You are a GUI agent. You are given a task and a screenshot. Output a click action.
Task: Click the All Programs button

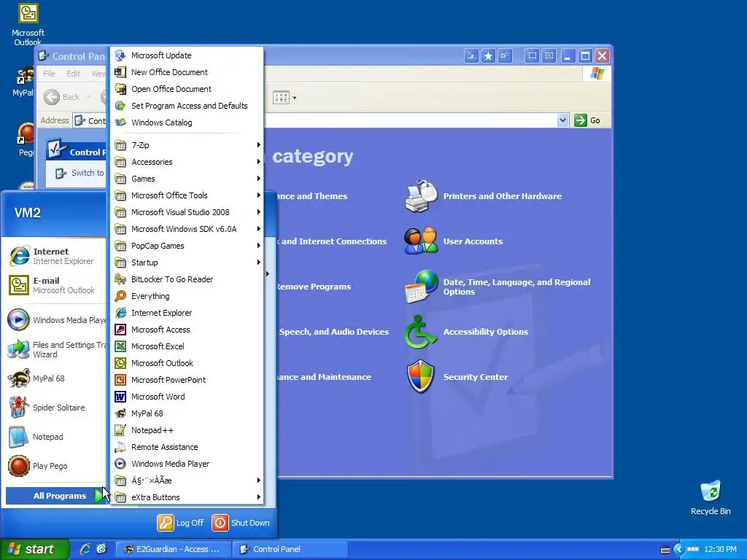point(56,496)
